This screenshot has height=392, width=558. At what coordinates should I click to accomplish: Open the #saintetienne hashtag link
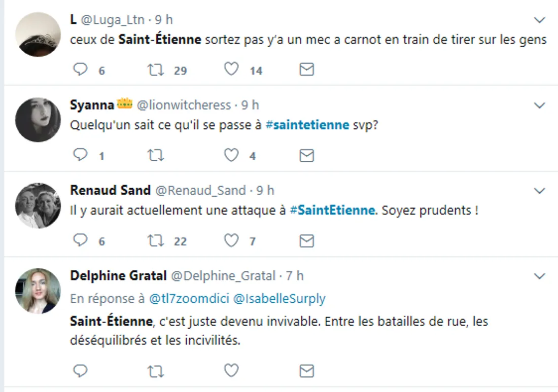click(x=308, y=125)
